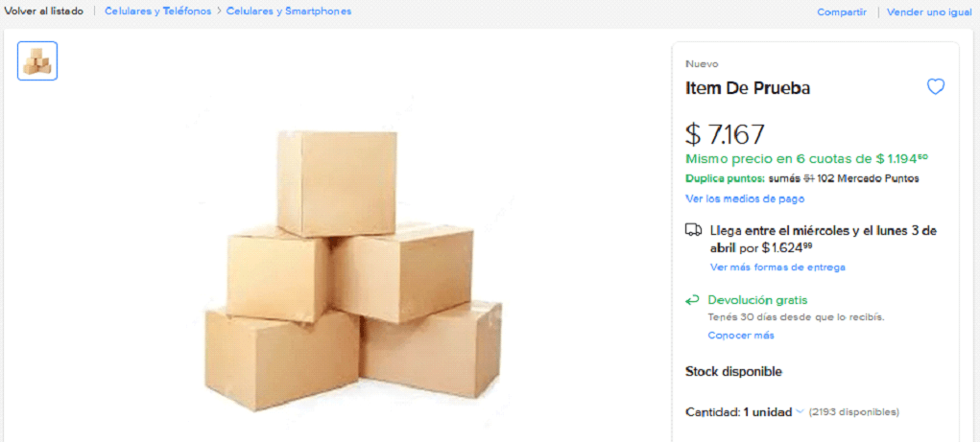This screenshot has height=442, width=980.
Task: Open 'Ver más formas de entrega'
Action: pos(777,267)
